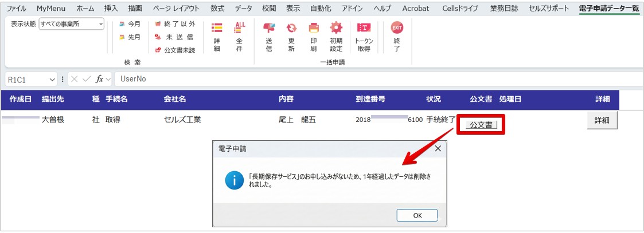
Task: Click the 詳細 button in セルズ工業 row
Action: coord(603,120)
